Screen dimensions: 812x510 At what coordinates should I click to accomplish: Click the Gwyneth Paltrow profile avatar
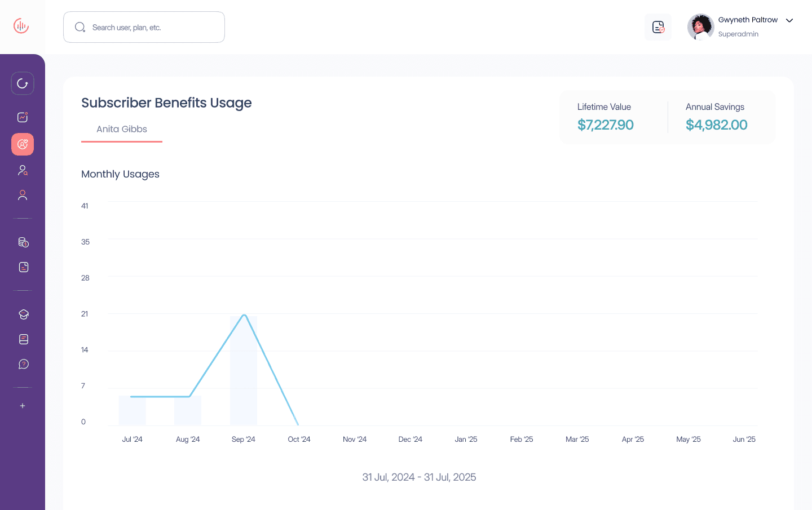[700, 26]
